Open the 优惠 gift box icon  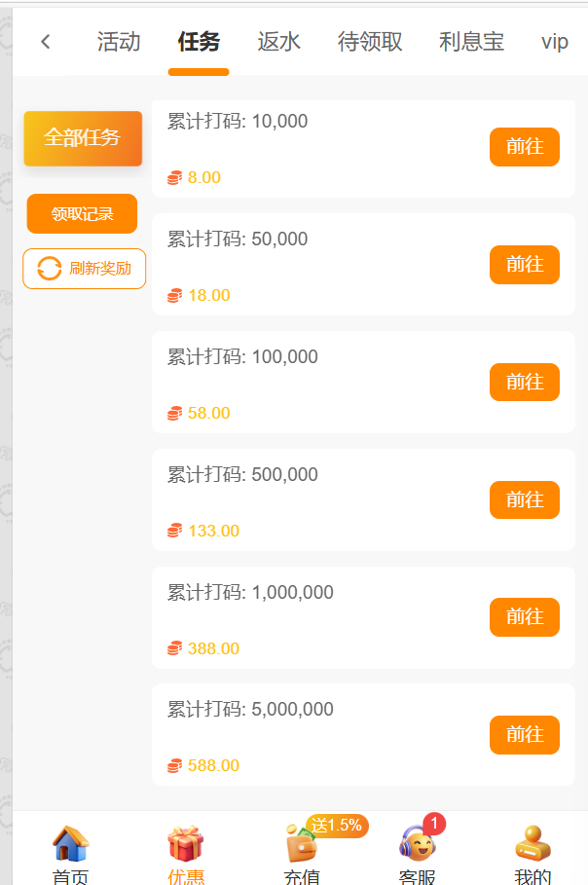tap(185, 844)
